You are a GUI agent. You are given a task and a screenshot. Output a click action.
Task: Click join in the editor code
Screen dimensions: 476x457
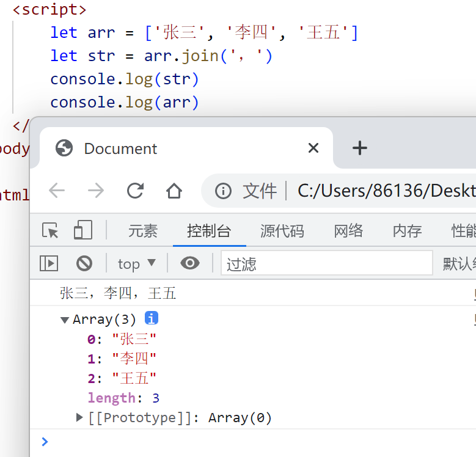(x=200, y=56)
